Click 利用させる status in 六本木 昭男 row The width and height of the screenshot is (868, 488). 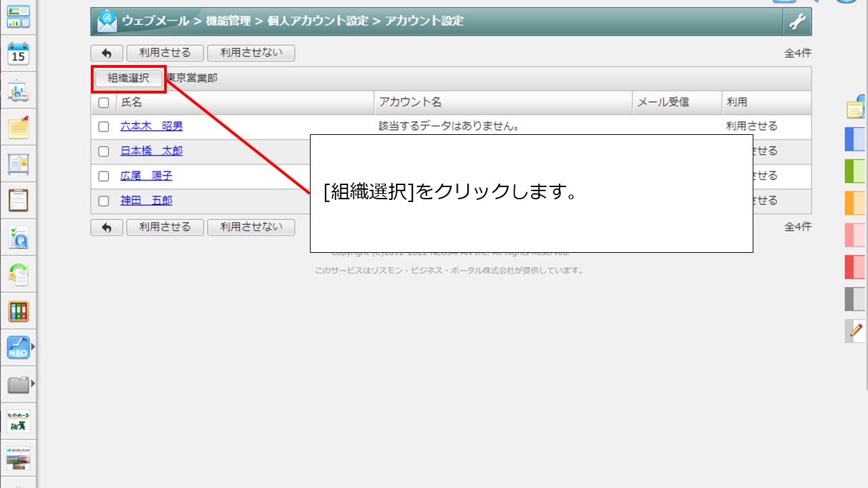point(752,127)
